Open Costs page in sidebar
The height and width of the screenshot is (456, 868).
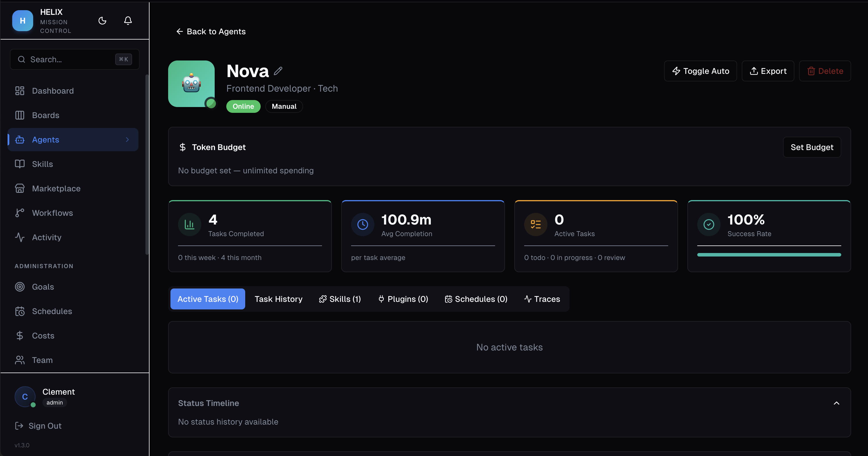coord(43,336)
